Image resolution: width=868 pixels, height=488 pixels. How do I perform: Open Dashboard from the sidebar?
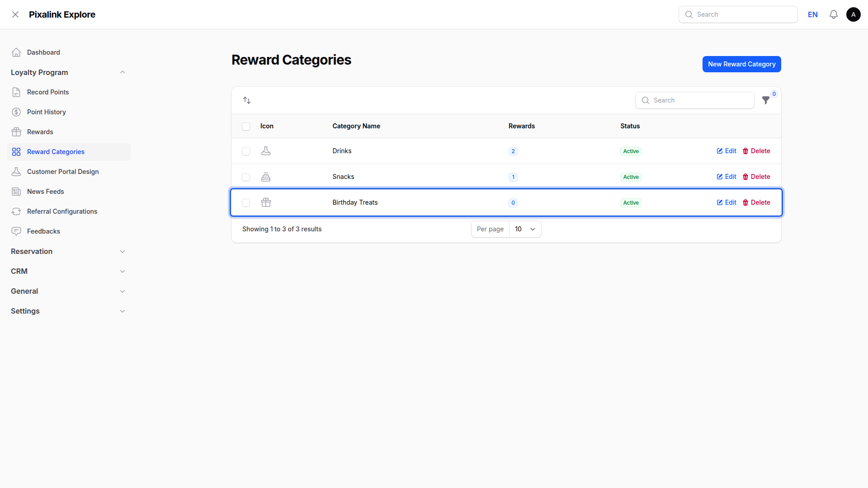coord(69,52)
